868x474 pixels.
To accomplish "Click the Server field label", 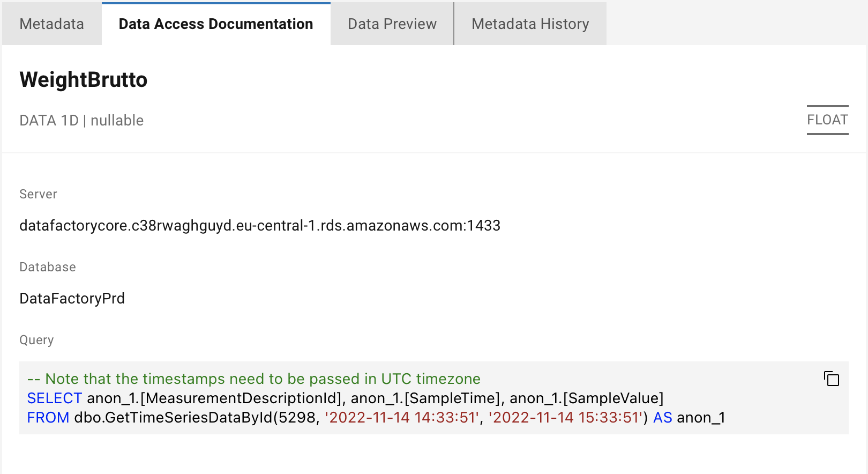I will click(38, 194).
